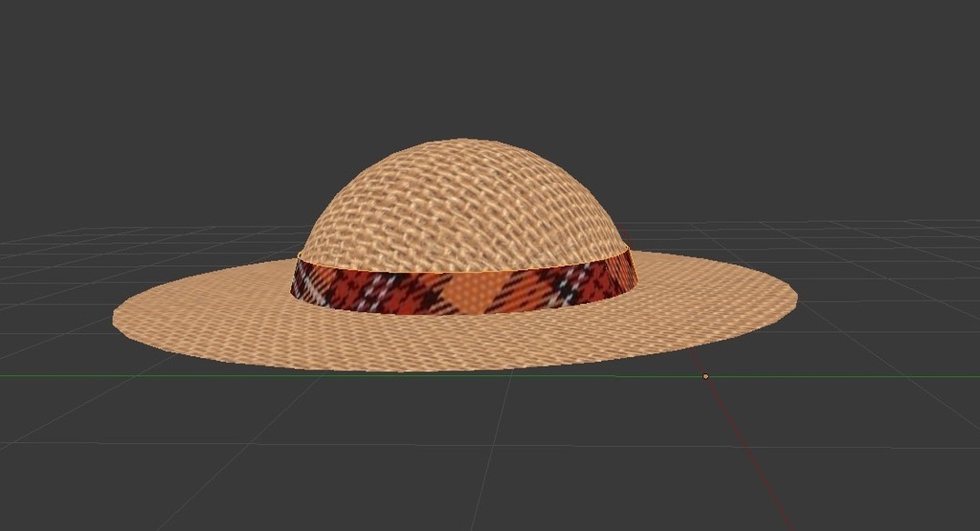The width and height of the screenshot is (980, 531).
Task: Click the very top of the hat crown
Action: pos(467,143)
